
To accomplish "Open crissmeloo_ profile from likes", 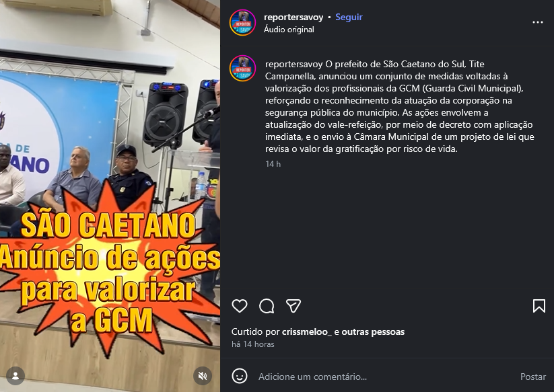I will pyautogui.click(x=307, y=331).
